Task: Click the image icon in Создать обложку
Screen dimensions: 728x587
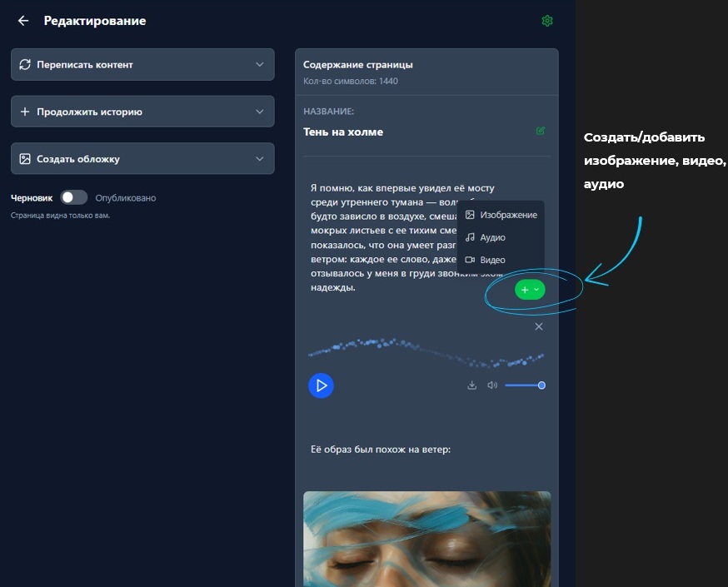Action: click(25, 159)
